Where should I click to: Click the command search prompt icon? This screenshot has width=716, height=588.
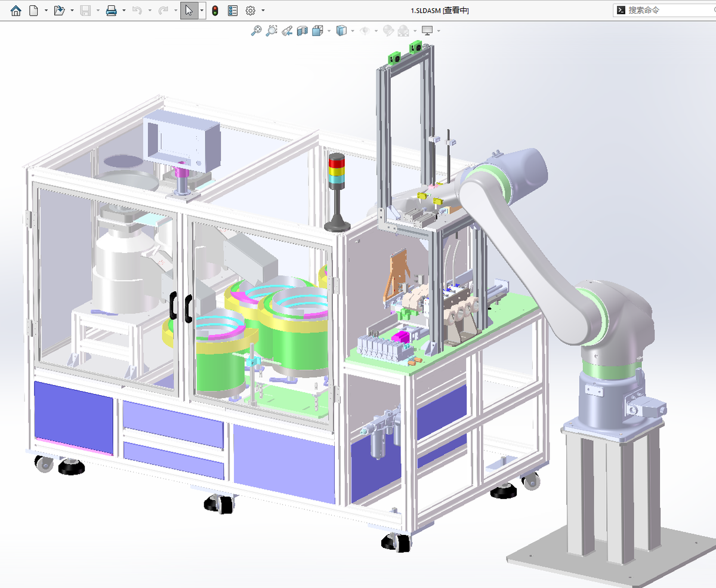[x=621, y=10]
